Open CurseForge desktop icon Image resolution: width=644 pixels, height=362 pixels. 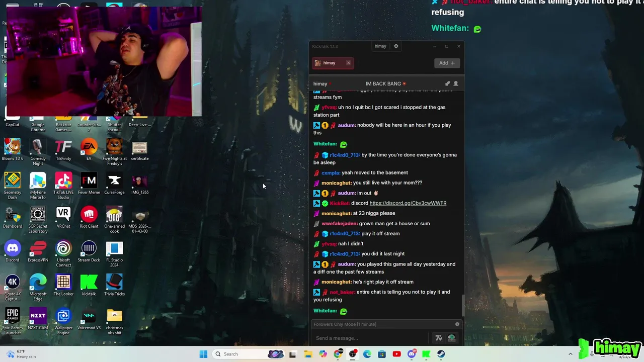click(114, 184)
